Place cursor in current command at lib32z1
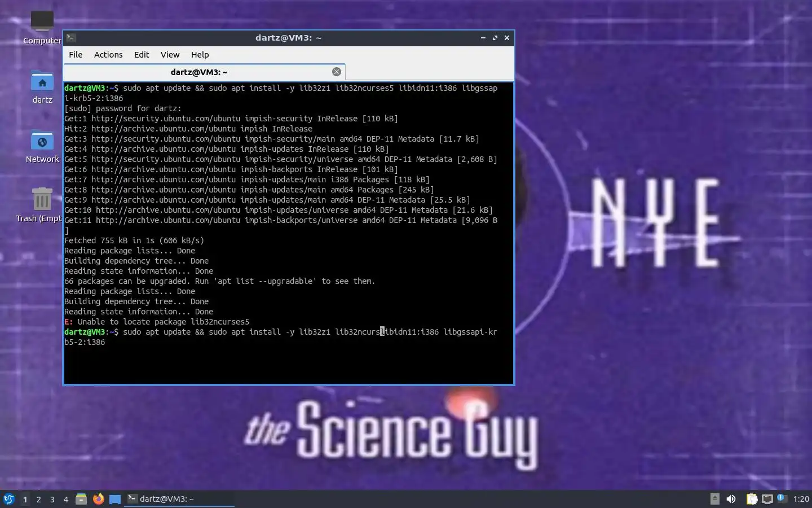 tap(315, 332)
